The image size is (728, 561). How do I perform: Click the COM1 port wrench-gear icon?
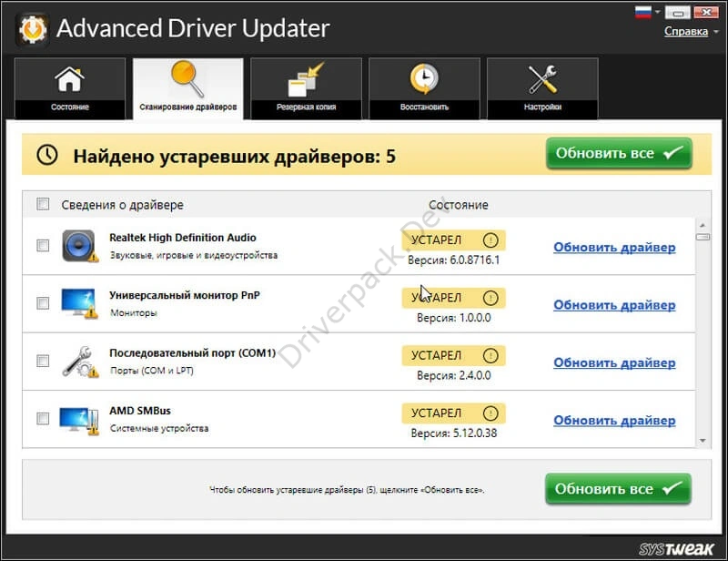tap(80, 362)
